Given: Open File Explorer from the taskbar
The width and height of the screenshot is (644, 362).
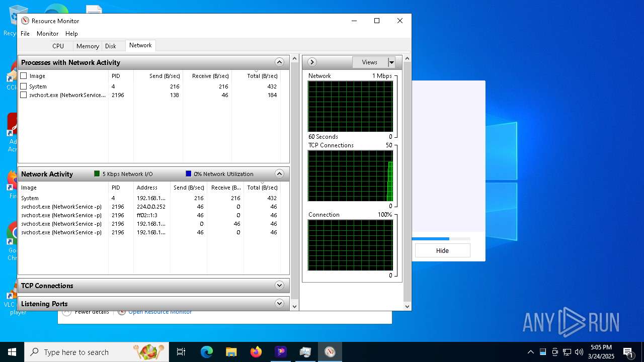Looking at the screenshot, I should (231, 352).
